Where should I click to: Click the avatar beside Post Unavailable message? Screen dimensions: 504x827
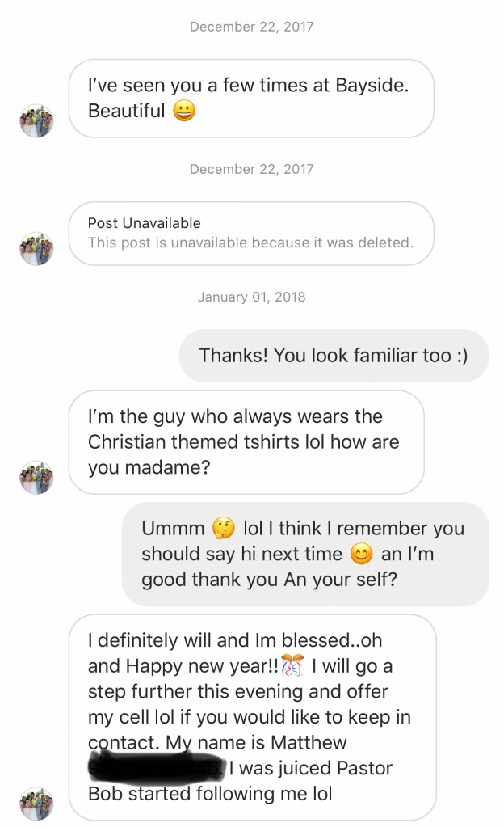[36, 248]
